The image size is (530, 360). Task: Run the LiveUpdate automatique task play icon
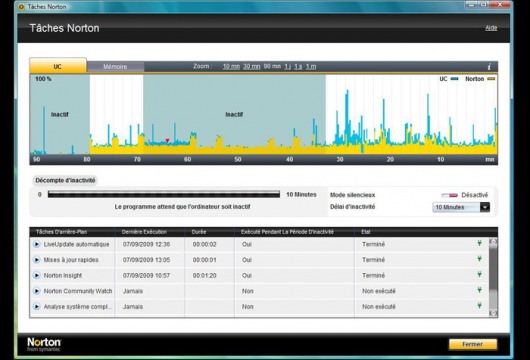[37, 244]
